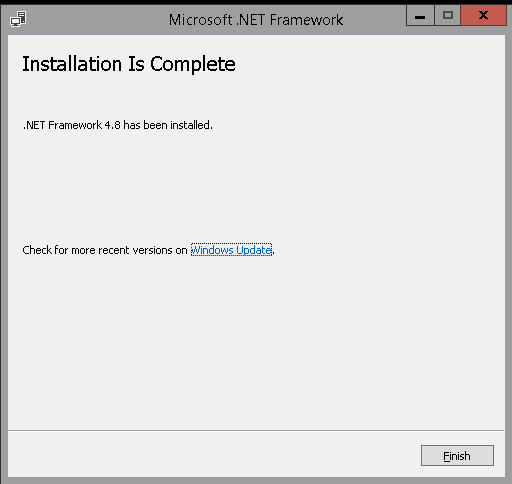Click the word Update in the blue link

tap(254, 250)
